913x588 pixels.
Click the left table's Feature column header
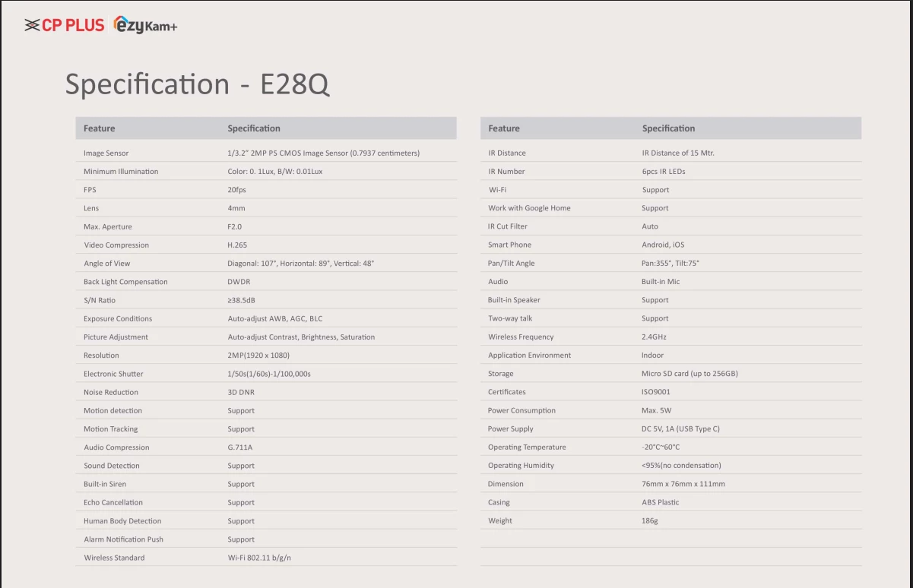coord(100,128)
